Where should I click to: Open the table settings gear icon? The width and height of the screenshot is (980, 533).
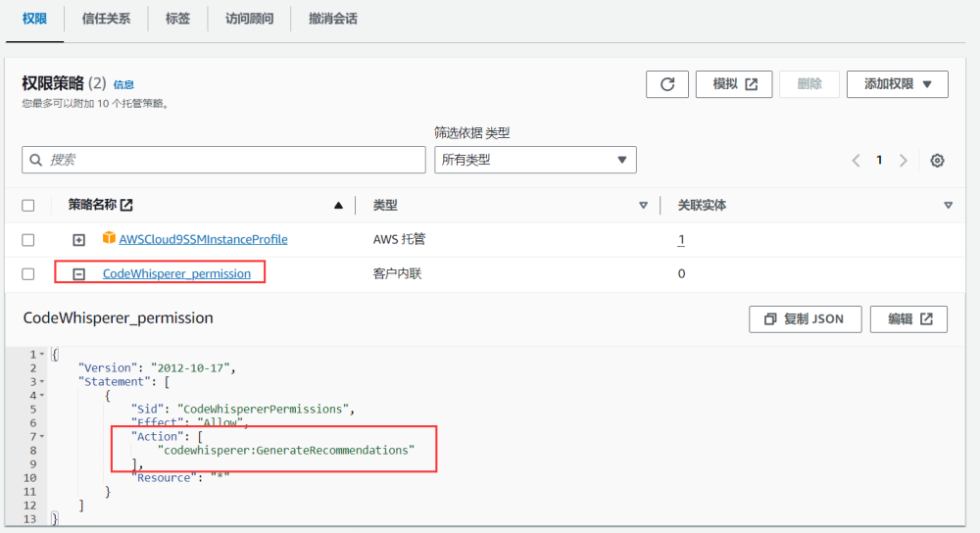[937, 161]
